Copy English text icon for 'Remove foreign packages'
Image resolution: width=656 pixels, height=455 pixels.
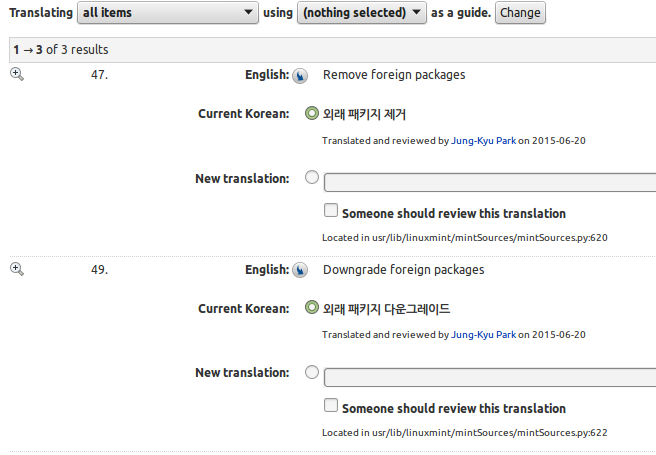click(300, 76)
